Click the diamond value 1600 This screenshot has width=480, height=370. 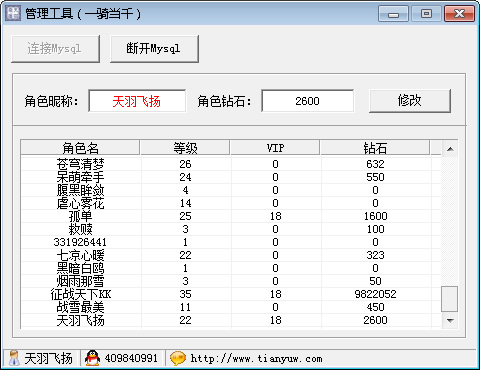(375, 216)
